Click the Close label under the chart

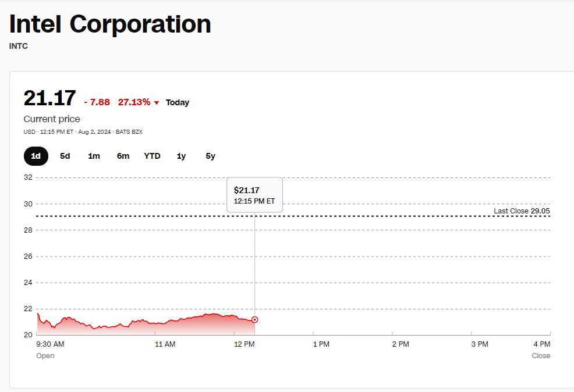point(541,356)
